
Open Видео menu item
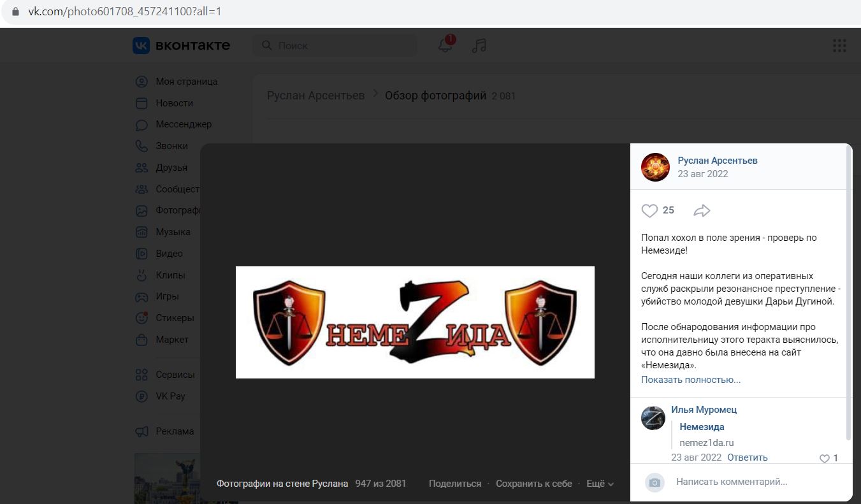click(x=169, y=254)
